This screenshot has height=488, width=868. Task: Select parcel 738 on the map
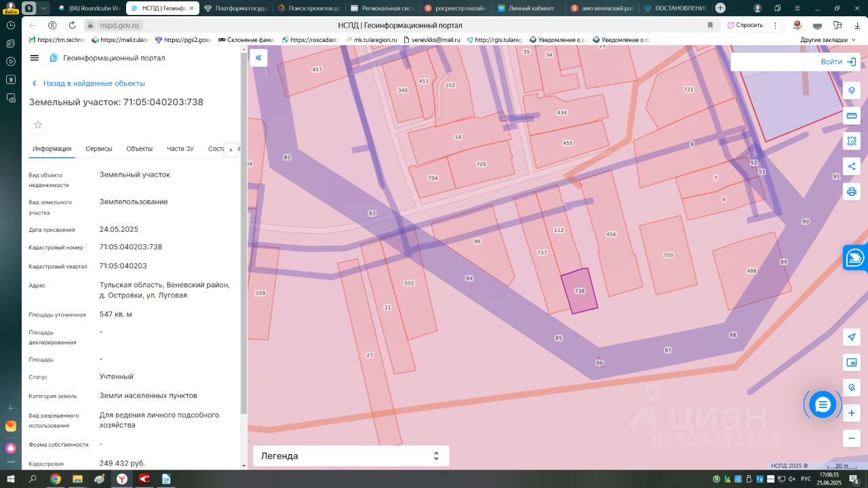pos(580,291)
